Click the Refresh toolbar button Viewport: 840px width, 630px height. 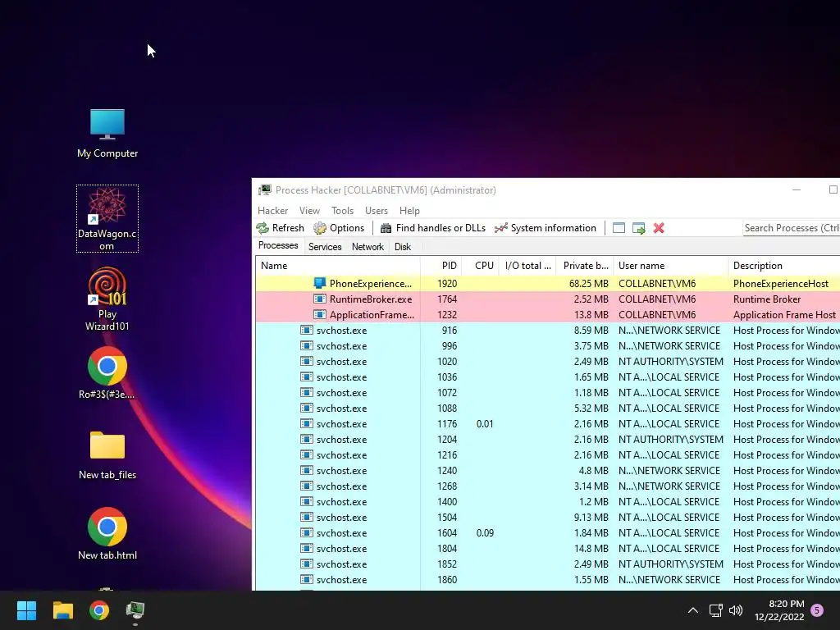[x=281, y=228]
